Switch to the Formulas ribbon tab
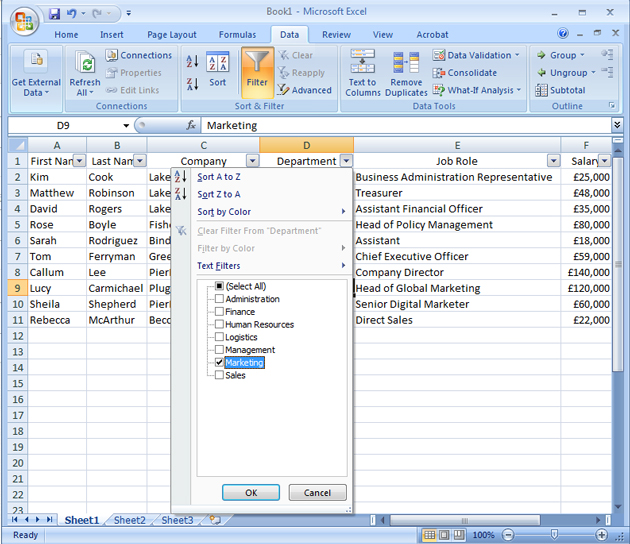This screenshot has width=630, height=544. coord(237,34)
